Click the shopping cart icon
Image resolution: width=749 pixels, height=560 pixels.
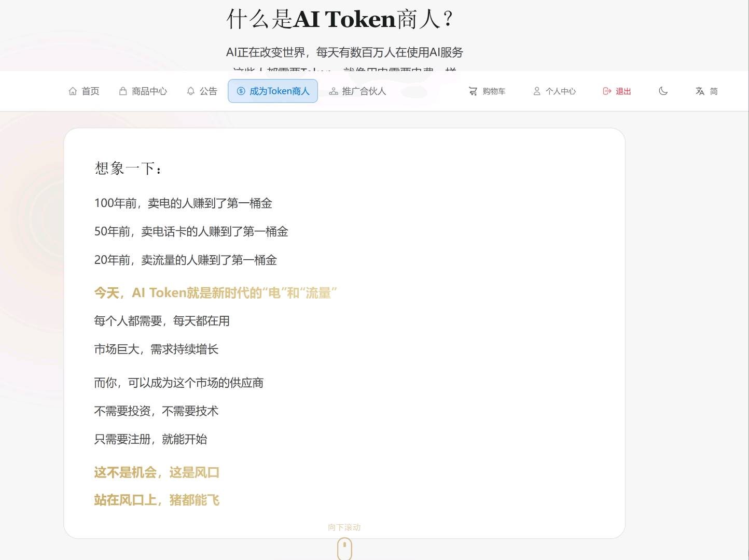[x=473, y=91]
